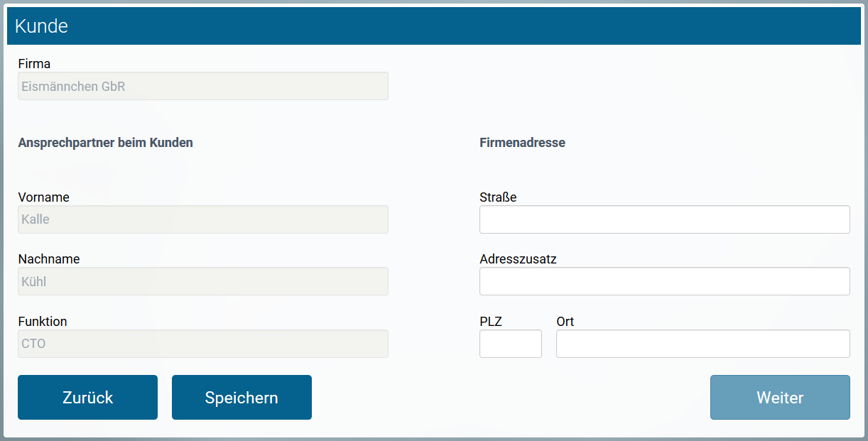Select the Vorname field containing Kalle
868x441 pixels.
click(202, 219)
